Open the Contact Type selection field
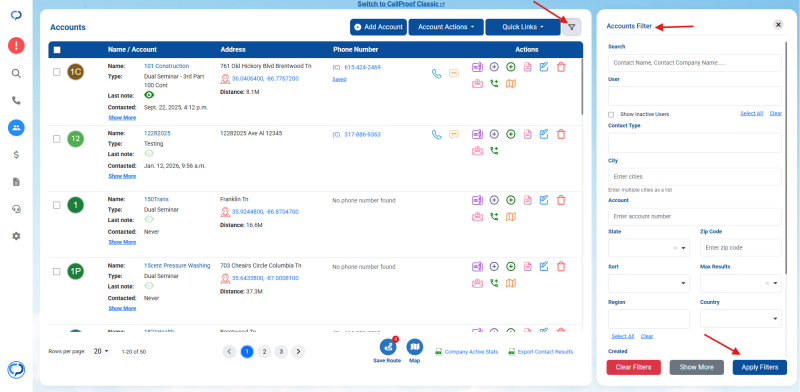Screen dimensions: 800x392 click(x=694, y=142)
